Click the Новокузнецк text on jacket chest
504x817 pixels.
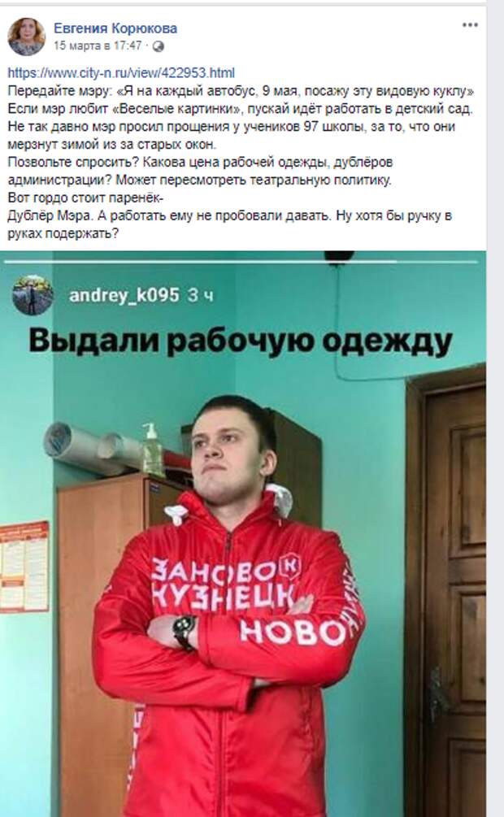tap(226, 583)
